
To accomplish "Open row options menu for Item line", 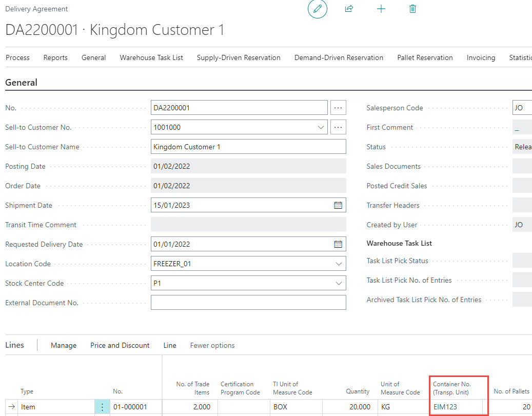I will 102,407.
